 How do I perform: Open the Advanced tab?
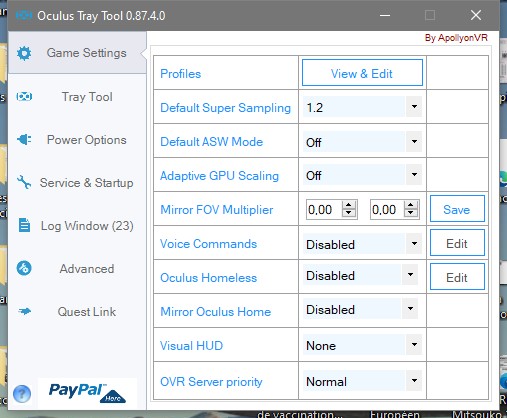pyautogui.click(x=77, y=269)
